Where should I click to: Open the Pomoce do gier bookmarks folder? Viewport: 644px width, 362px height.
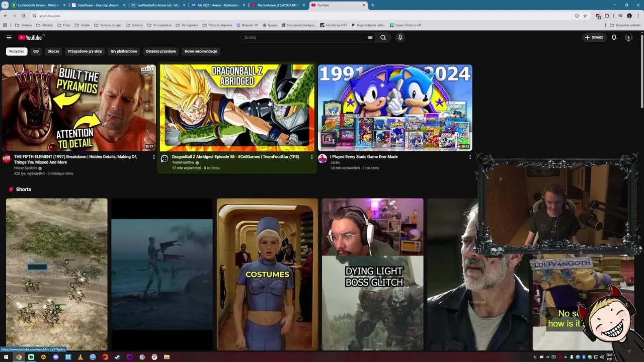[x=108, y=25]
